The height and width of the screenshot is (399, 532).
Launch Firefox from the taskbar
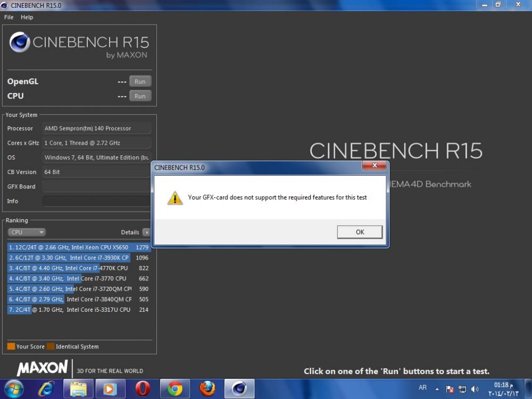pyautogui.click(x=207, y=389)
